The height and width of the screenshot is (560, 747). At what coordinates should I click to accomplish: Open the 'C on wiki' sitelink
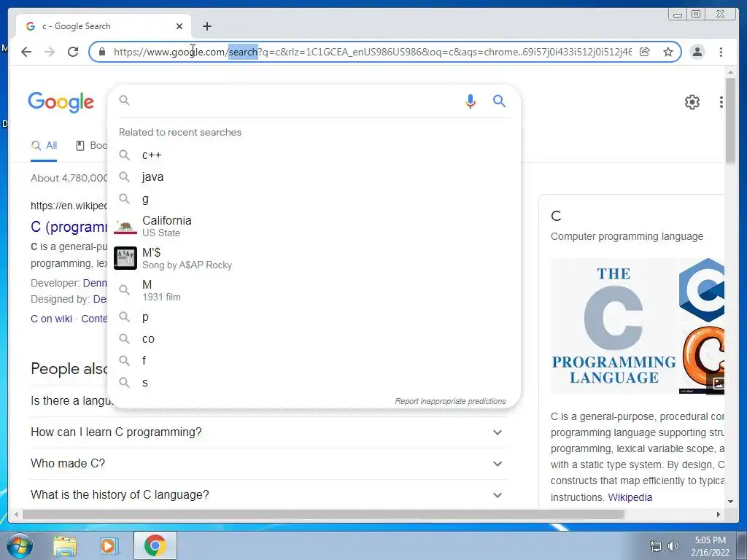[x=52, y=319]
